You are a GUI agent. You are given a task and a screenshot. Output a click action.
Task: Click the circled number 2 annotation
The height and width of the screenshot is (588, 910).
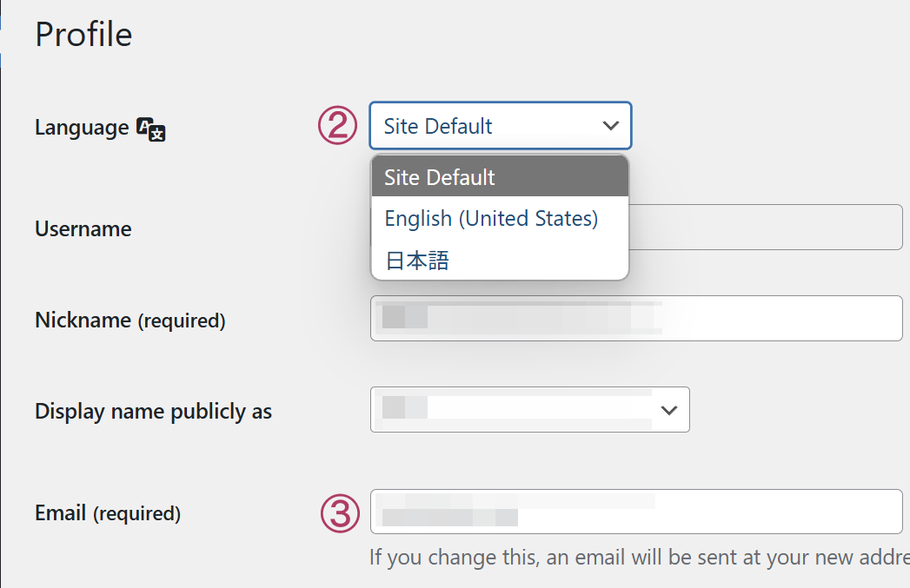337,125
